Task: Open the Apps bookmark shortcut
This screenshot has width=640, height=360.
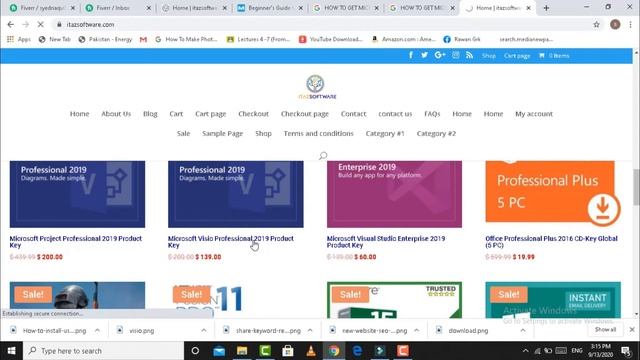Action: (x=19, y=39)
